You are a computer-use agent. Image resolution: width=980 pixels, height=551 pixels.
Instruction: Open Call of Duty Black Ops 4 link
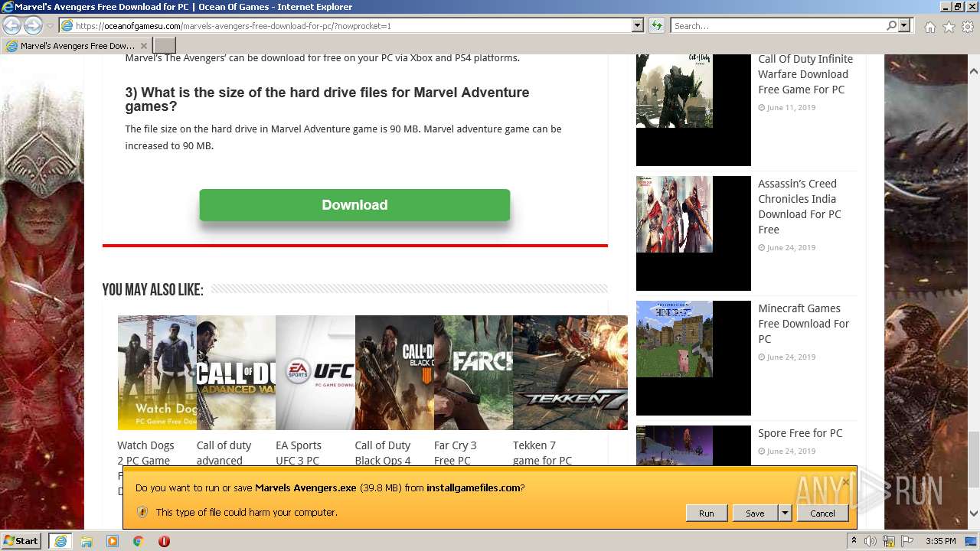383,453
